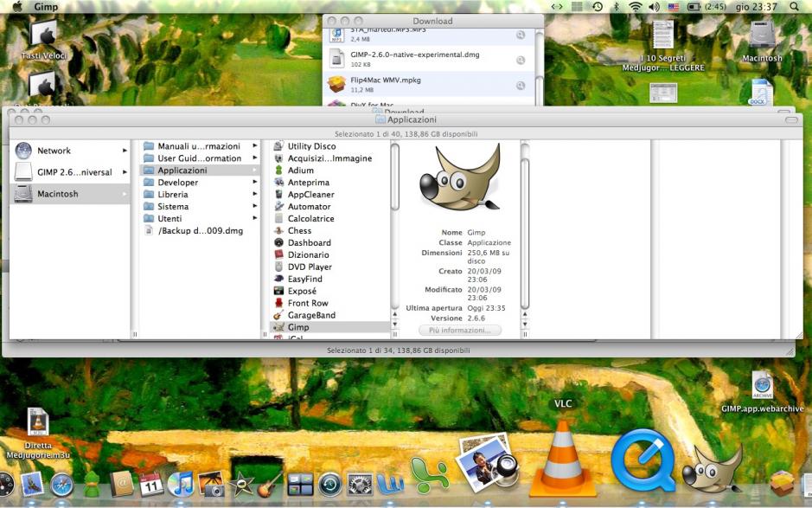This screenshot has width=812, height=508.
Task: Click applications column scroll down arrow
Action: [395, 325]
